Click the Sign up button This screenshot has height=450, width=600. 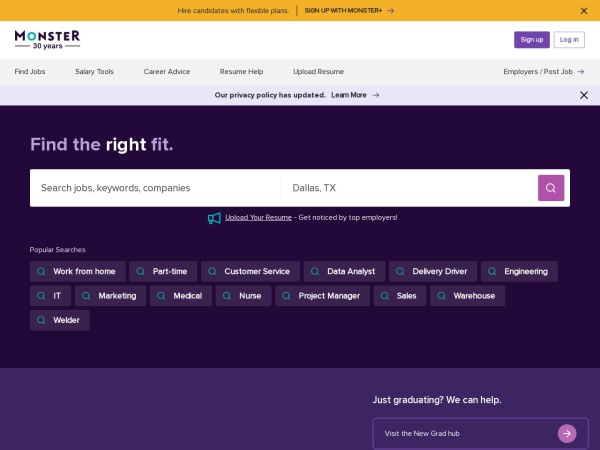coord(532,40)
